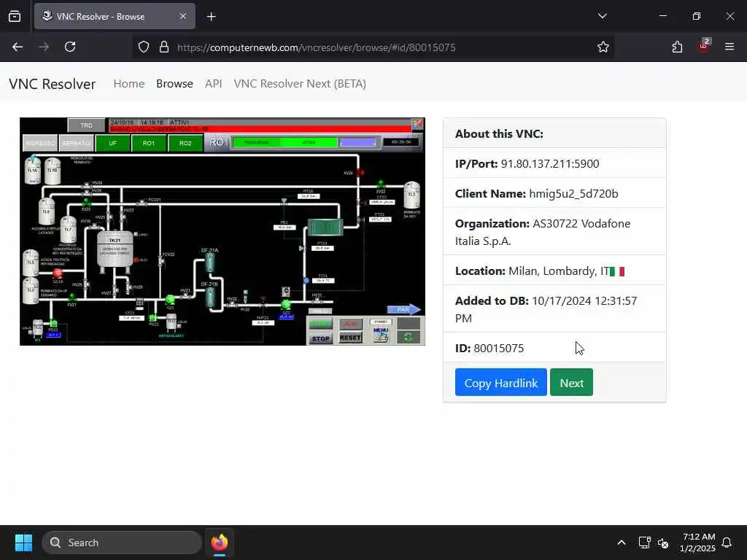The width and height of the screenshot is (747, 560).
Task: Open the notifications bell icon
Action: pyautogui.click(x=727, y=542)
